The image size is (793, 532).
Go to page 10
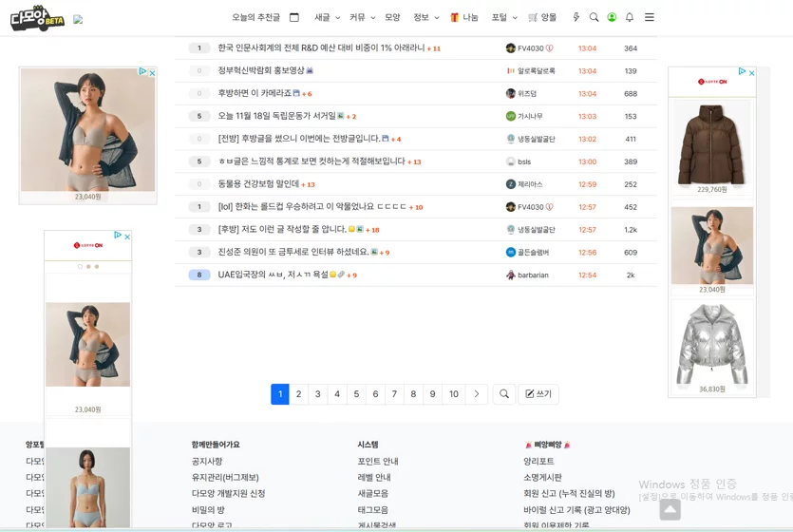(454, 394)
